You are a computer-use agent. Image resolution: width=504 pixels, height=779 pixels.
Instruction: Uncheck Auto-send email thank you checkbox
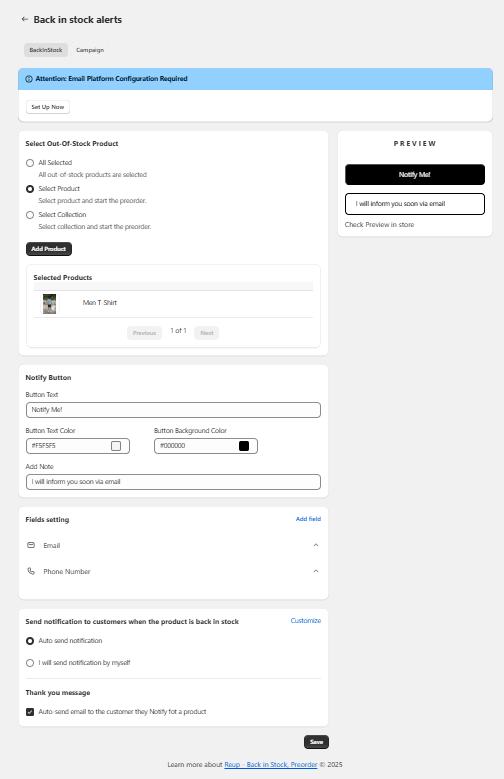coord(30,712)
